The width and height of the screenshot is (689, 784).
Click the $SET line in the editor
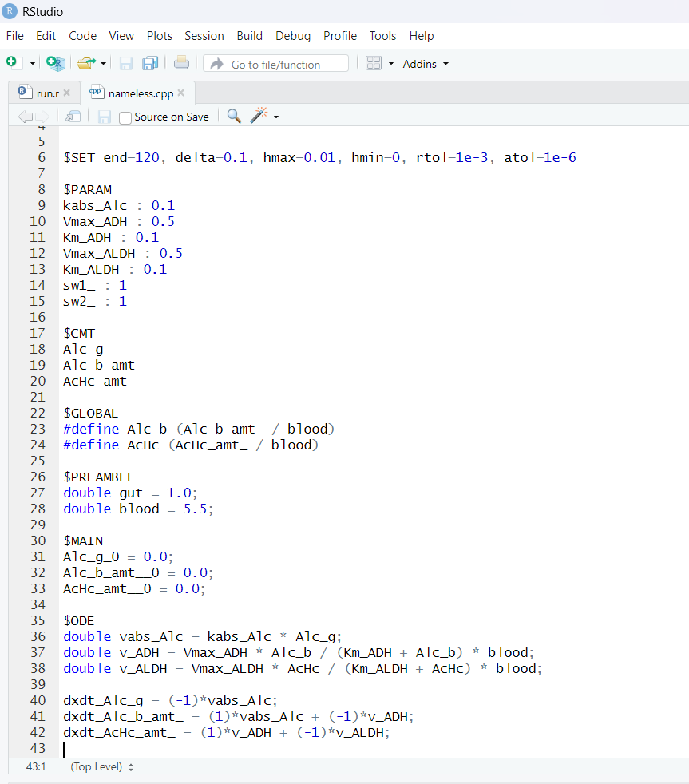tap(319, 157)
